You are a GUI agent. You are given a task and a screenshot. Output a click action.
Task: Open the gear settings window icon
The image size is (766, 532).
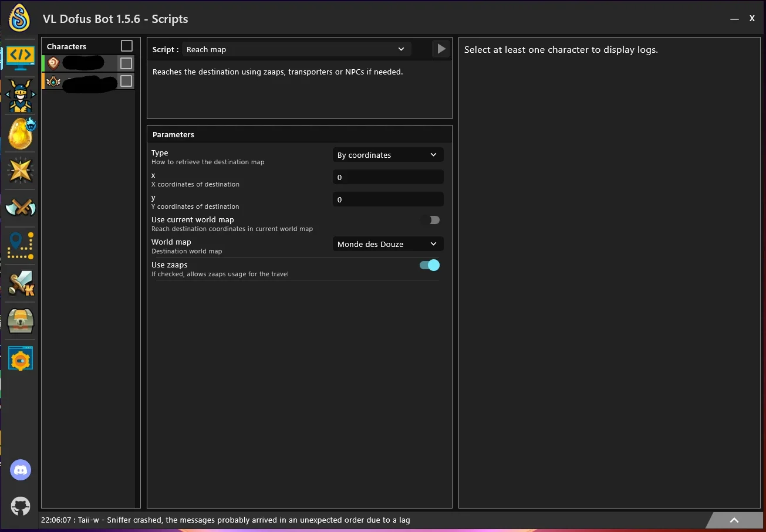[21, 358]
